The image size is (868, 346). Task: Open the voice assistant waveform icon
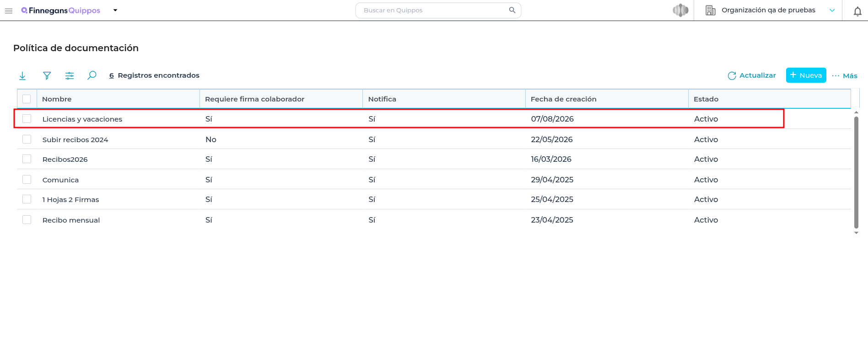point(680,10)
